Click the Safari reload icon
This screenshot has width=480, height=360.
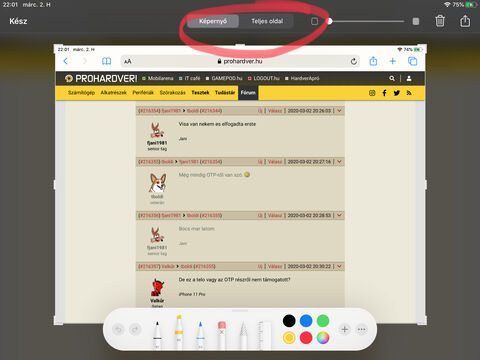(x=354, y=61)
